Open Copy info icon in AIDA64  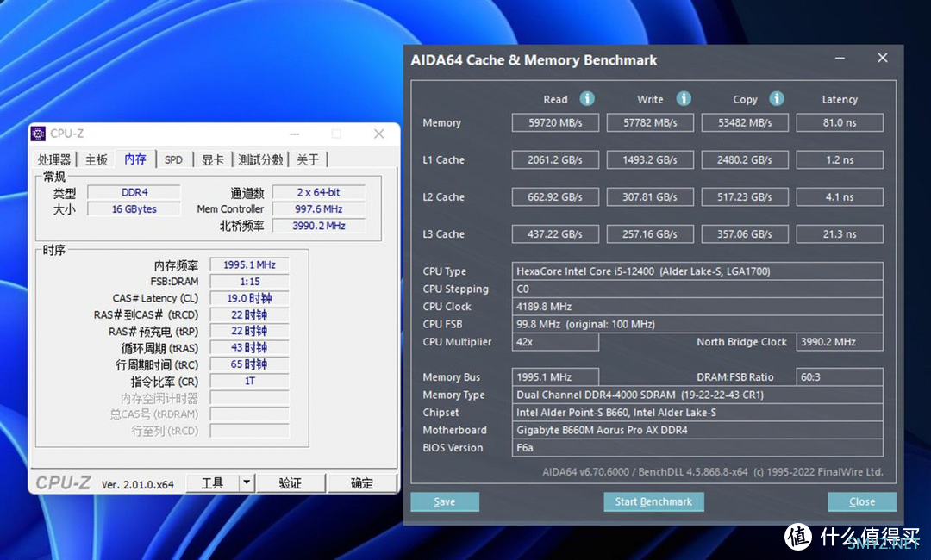coord(777,98)
